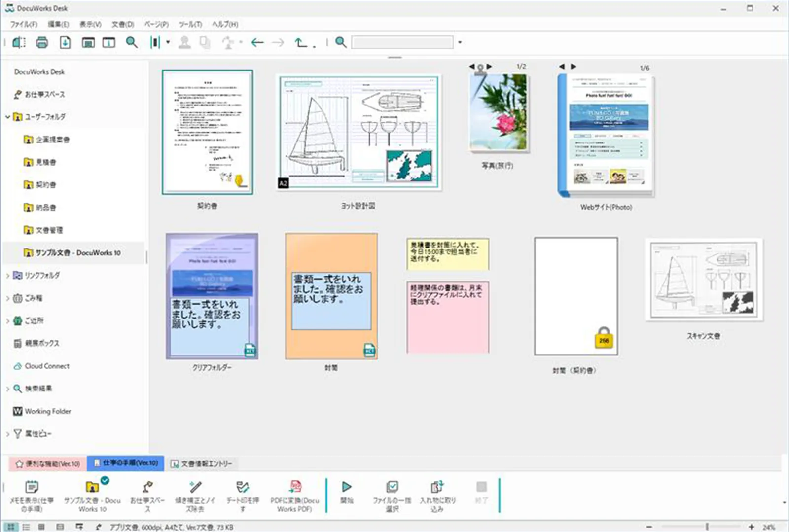
Task: Expand the ご近所 tree node
Action: [7, 320]
